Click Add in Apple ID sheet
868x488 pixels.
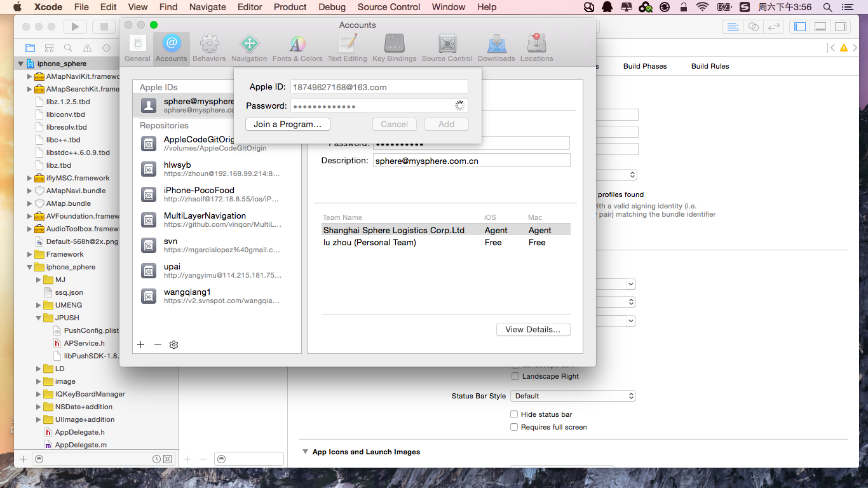coord(447,124)
